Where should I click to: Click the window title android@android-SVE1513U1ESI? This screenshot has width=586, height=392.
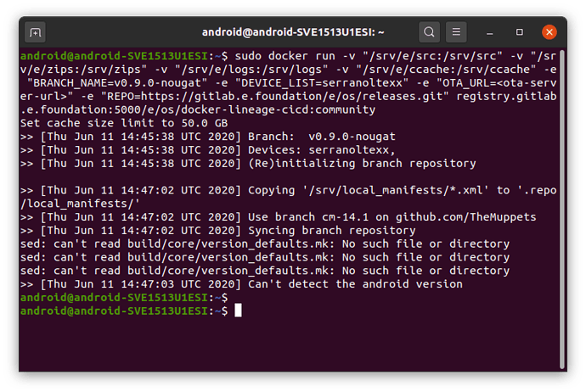[293, 32]
